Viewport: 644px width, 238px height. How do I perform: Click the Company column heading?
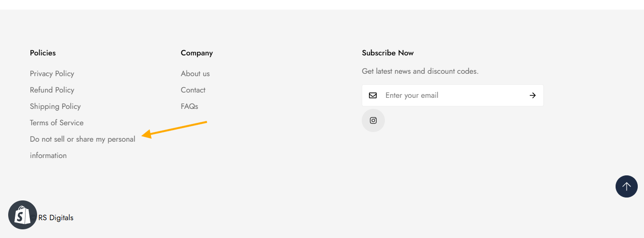pyautogui.click(x=197, y=53)
